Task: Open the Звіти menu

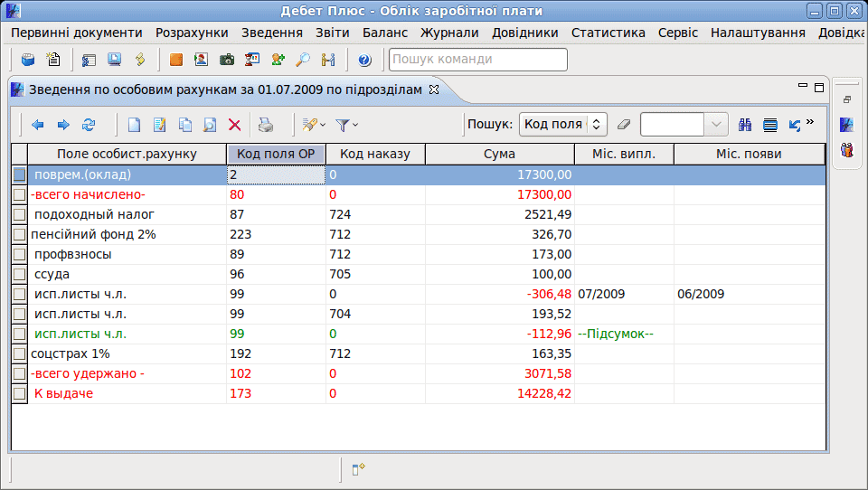Action: tap(332, 33)
